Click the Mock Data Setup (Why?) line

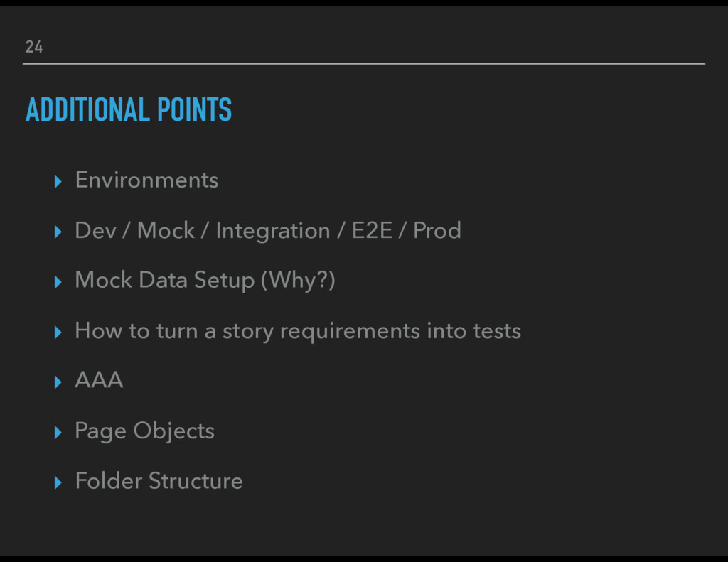click(205, 281)
